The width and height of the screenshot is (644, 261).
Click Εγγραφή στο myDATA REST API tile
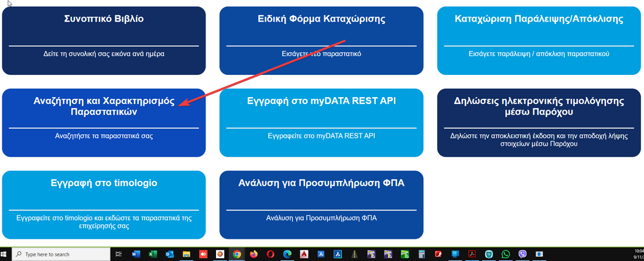pos(321,122)
